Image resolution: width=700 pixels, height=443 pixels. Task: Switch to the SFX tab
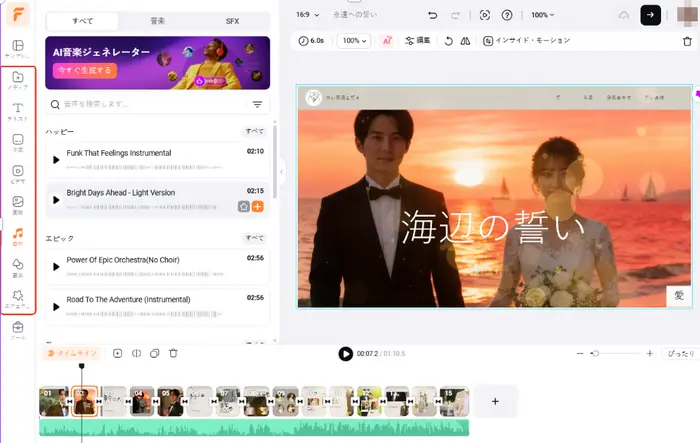[232, 20]
